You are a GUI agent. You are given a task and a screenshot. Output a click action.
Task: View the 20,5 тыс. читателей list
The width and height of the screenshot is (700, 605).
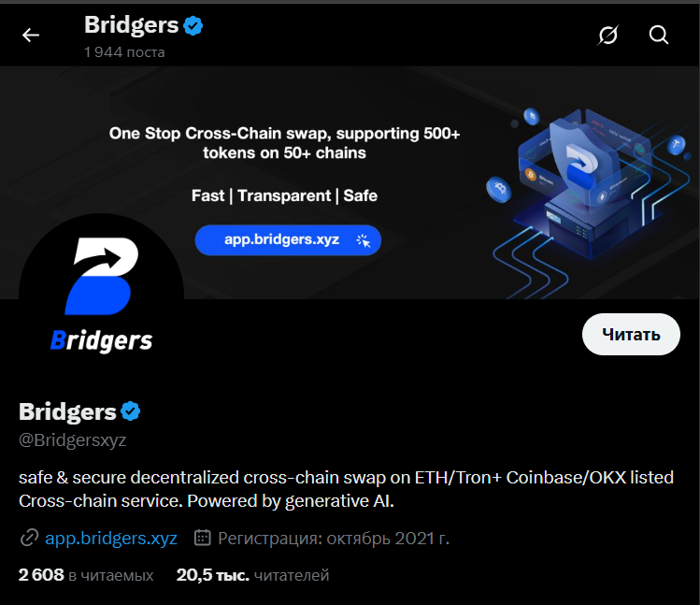(x=252, y=575)
